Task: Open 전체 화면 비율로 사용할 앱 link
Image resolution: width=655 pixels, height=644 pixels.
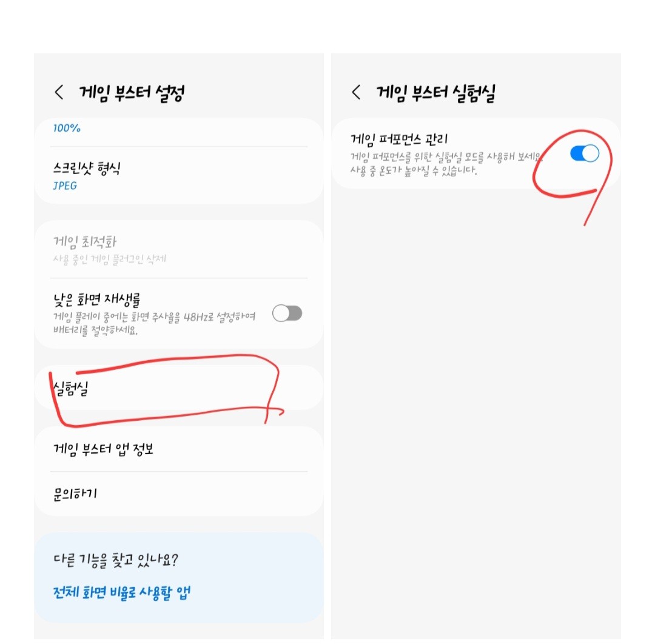Action: click(x=121, y=592)
